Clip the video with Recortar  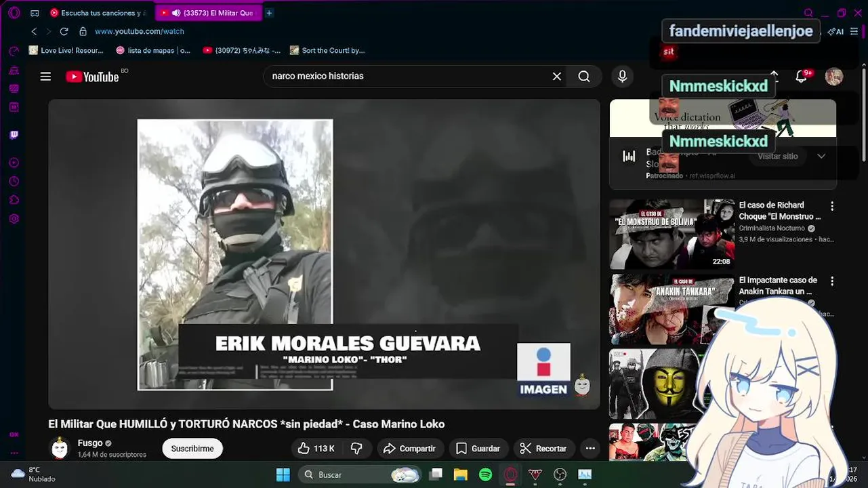click(x=543, y=449)
